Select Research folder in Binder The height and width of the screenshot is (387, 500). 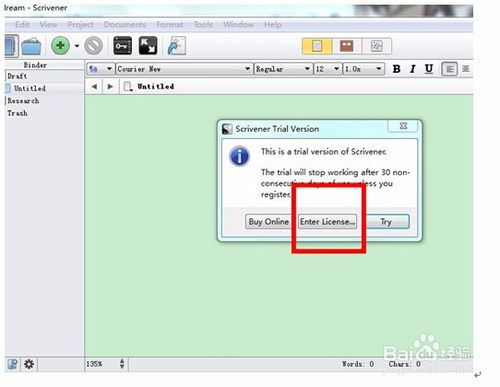pos(23,101)
